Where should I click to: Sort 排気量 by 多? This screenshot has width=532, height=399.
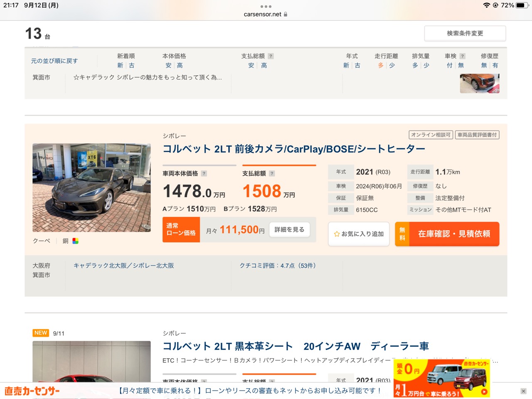tap(415, 65)
